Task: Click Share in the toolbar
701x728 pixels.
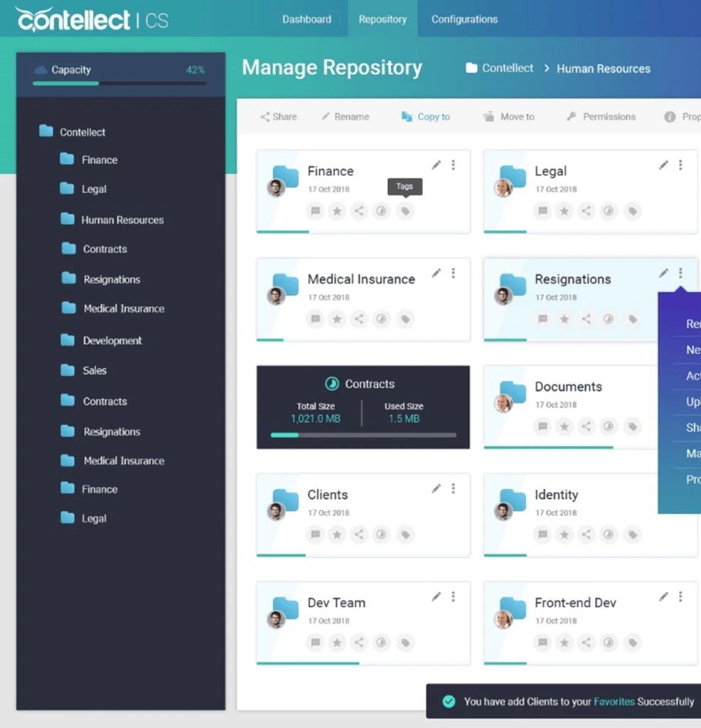Action: pos(279,117)
